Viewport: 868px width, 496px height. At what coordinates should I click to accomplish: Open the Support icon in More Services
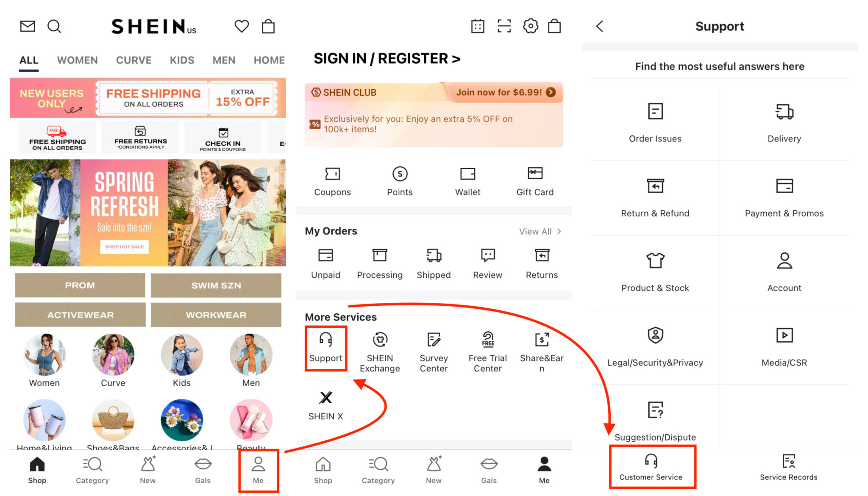[x=326, y=346]
